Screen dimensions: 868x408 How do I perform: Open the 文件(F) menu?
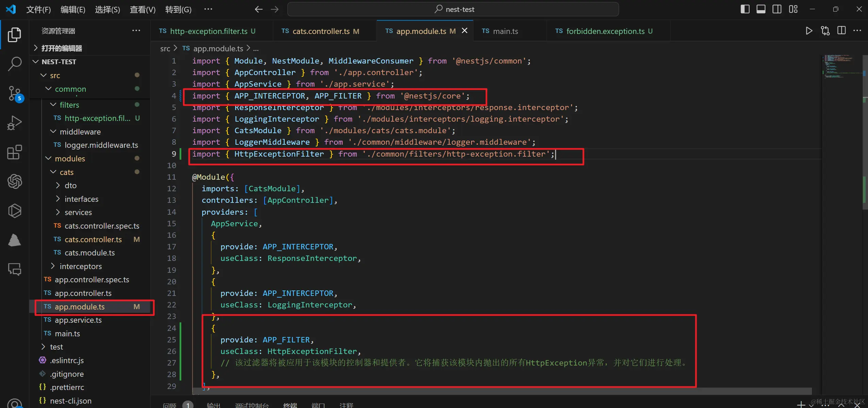point(38,9)
